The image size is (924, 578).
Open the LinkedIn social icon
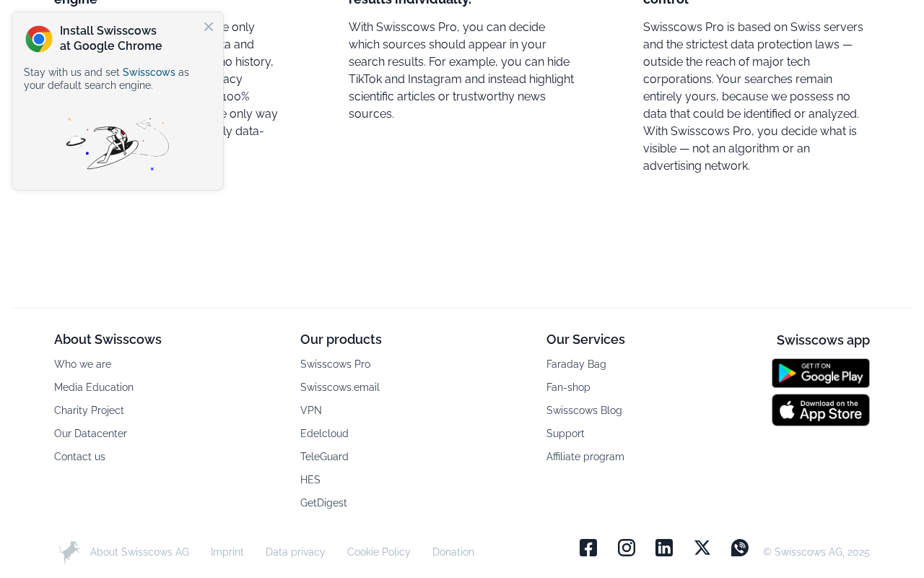pos(664,548)
